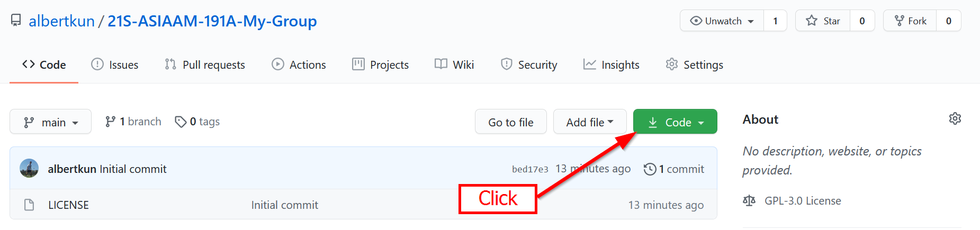Screen dimensions: 980x230
Task: Expand the Add file dropdown
Action: pos(589,122)
